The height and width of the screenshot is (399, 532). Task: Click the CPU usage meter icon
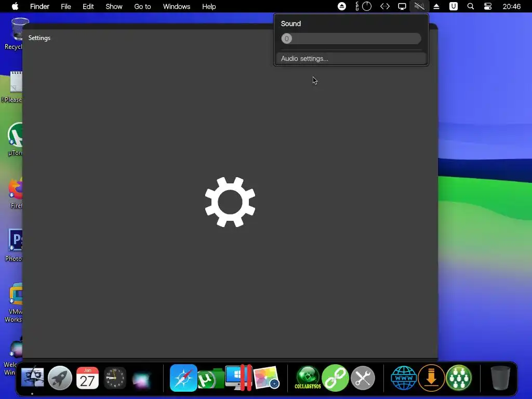[363, 6]
